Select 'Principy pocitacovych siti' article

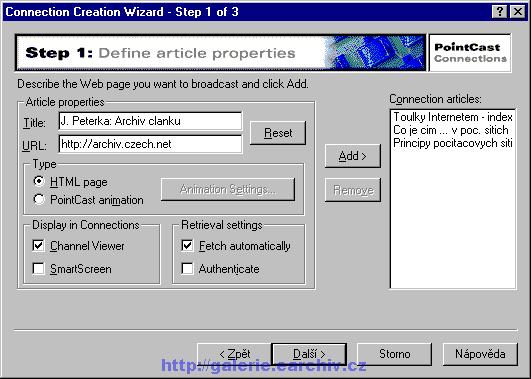pyautogui.click(x=452, y=143)
